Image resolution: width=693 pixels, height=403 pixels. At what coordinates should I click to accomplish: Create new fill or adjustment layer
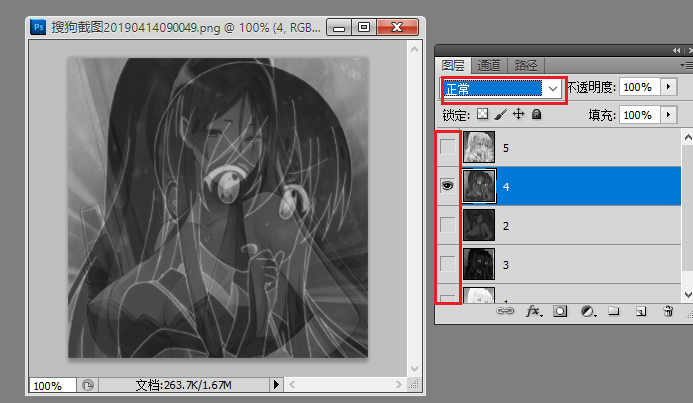pyautogui.click(x=588, y=312)
